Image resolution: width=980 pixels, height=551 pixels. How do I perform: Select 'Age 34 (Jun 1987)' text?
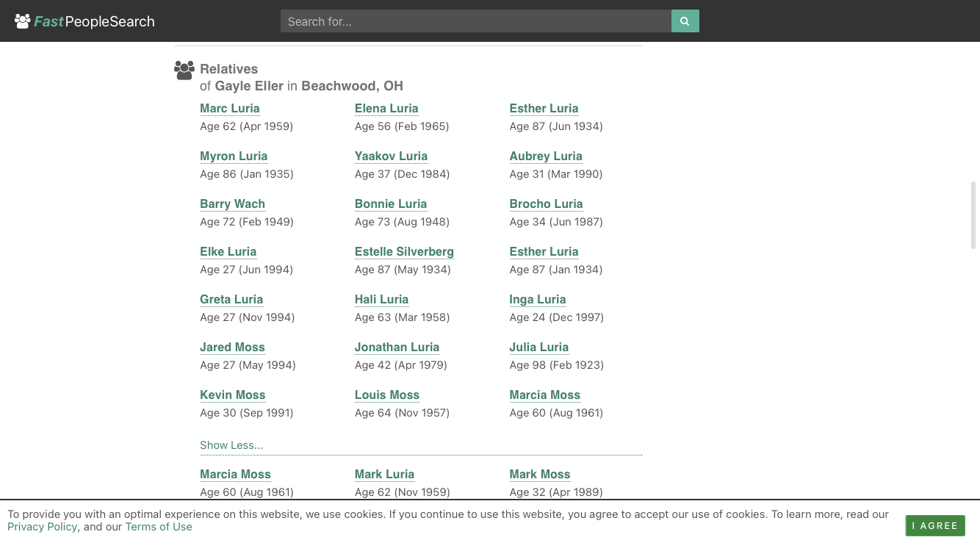556,222
